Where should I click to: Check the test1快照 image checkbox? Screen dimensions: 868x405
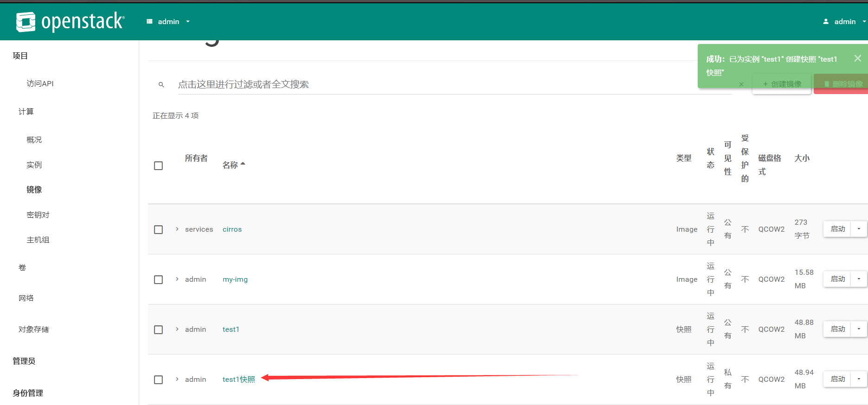point(158,380)
